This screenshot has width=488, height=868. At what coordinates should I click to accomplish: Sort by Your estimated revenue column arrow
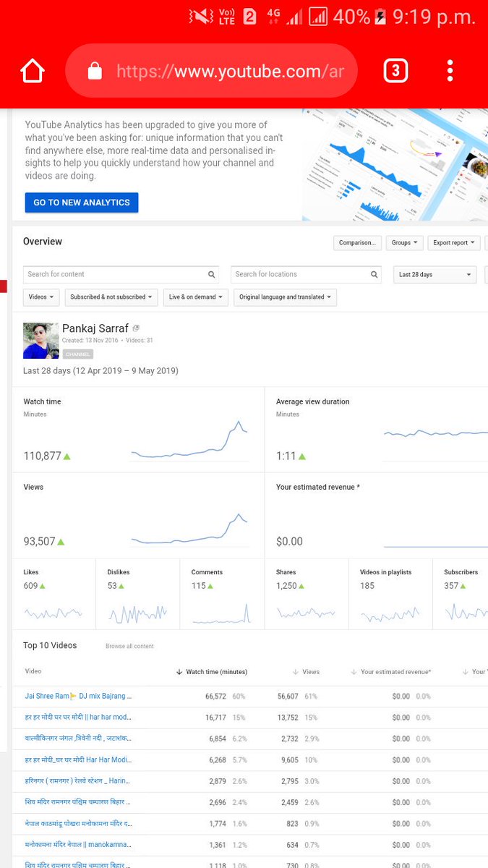[354, 672]
